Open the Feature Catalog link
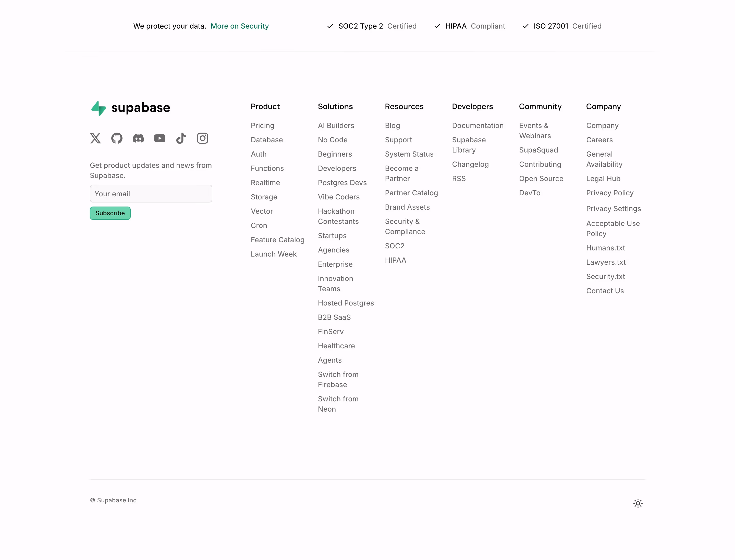Image resolution: width=735 pixels, height=560 pixels. click(278, 240)
